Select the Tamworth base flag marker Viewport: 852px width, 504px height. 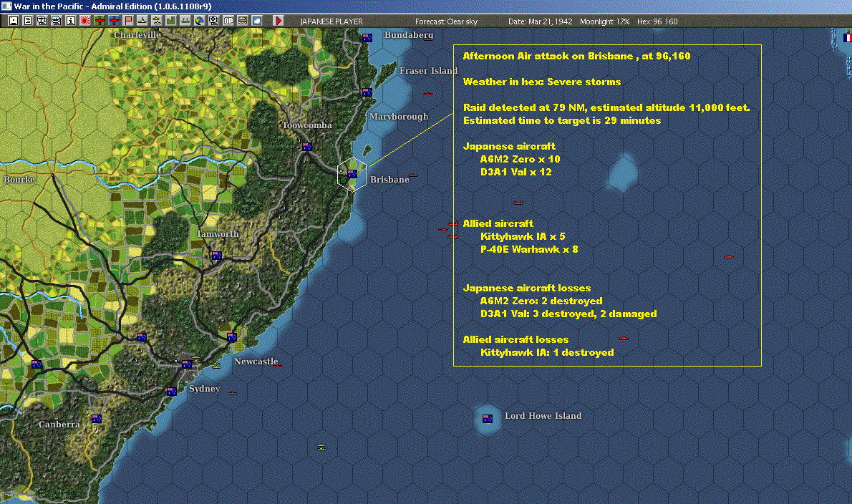(217, 256)
